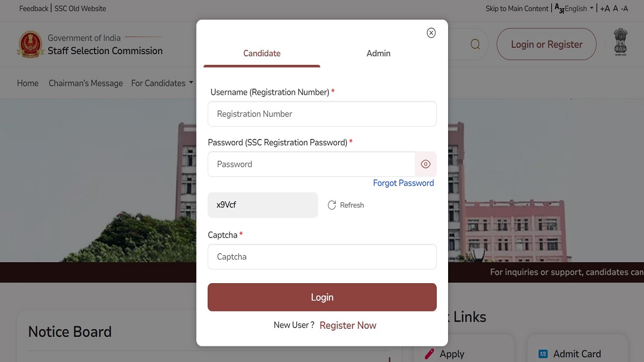Viewport: 644px width, 362px height.
Task: Switch to the Admin tab
Action: click(378, 54)
